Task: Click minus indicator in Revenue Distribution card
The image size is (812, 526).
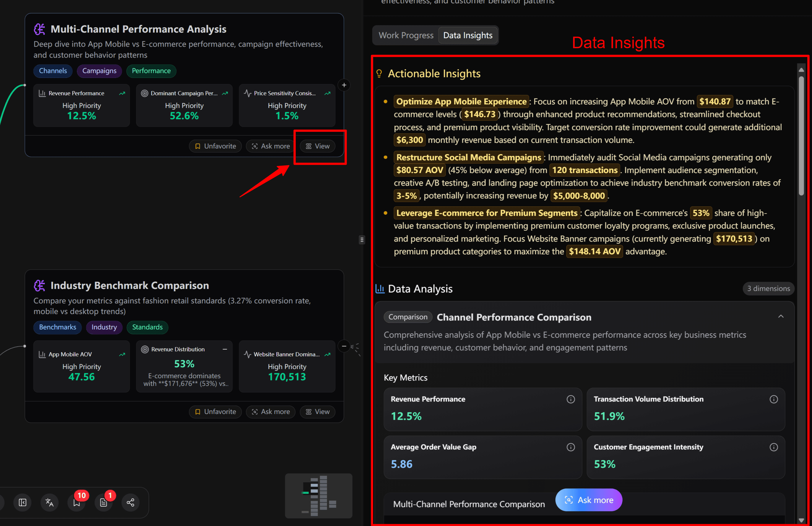Action: (x=225, y=349)
